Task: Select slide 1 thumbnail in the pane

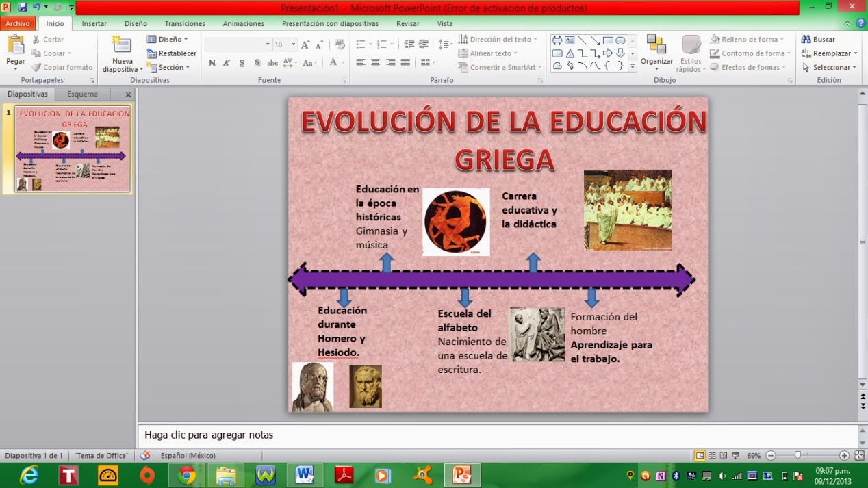Action: pyautogui.click(x=73, y=149)
